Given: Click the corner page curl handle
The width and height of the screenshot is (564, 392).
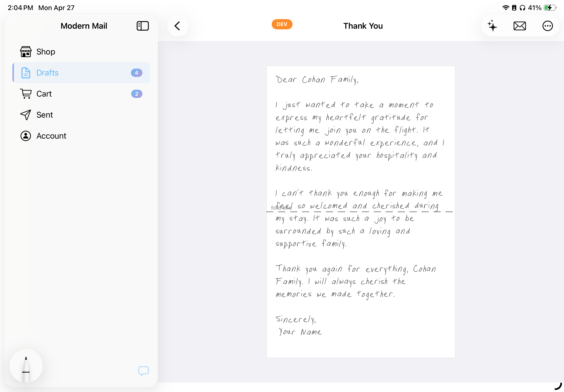Looking at the screenshot, I should coord(558,386).
